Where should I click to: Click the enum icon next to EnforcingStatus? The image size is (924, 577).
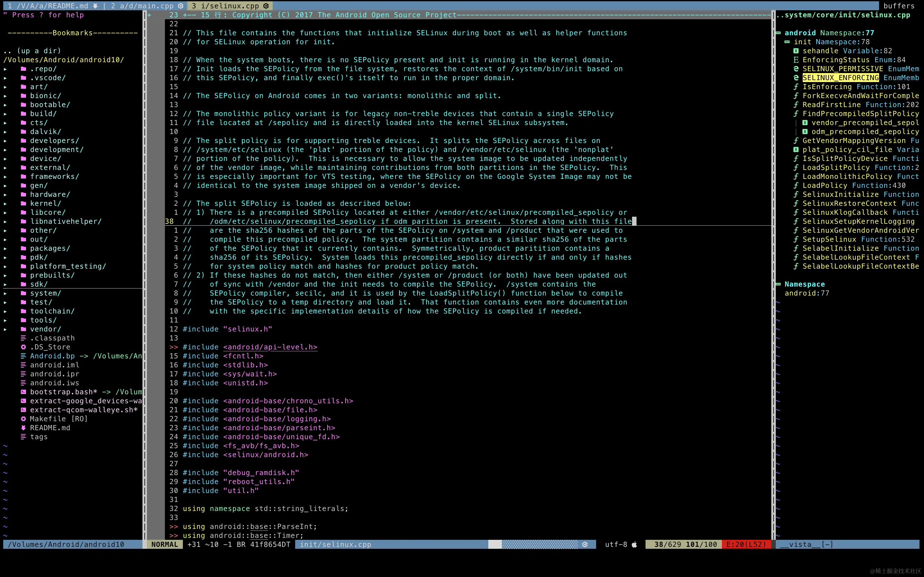click(x=796, y=60)
